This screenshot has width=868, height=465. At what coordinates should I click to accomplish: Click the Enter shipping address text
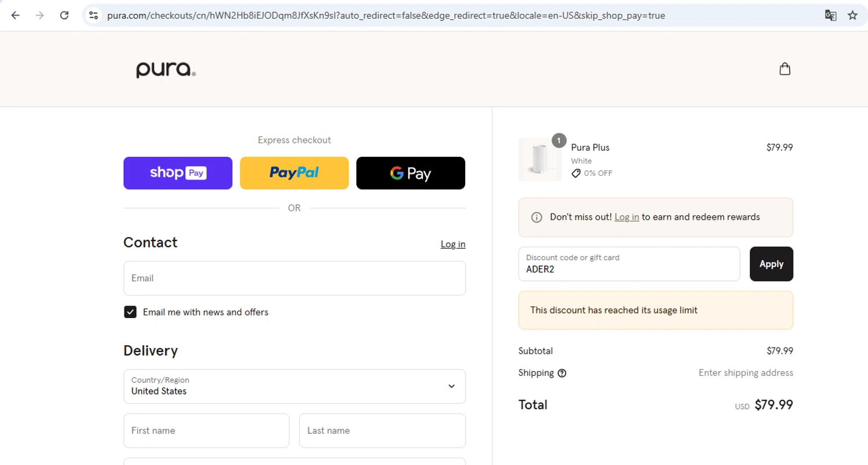point(746,373)
